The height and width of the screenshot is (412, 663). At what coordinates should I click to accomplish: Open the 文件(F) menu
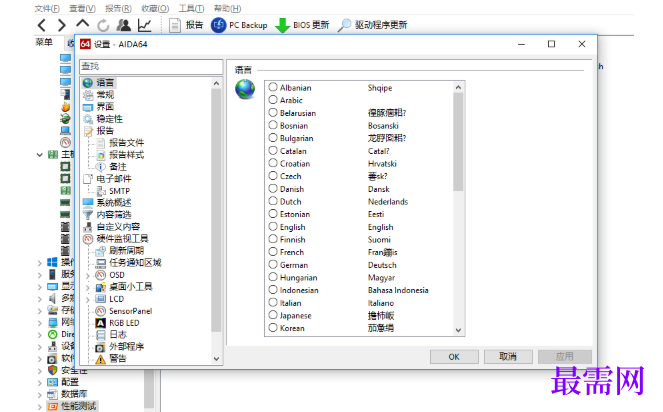[47, 8]
